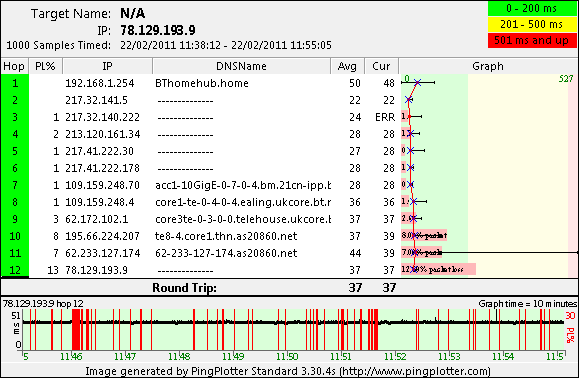Click the 11:51 marker on time graph
This screenshot has width=579, height=378.
coord(341,357)
